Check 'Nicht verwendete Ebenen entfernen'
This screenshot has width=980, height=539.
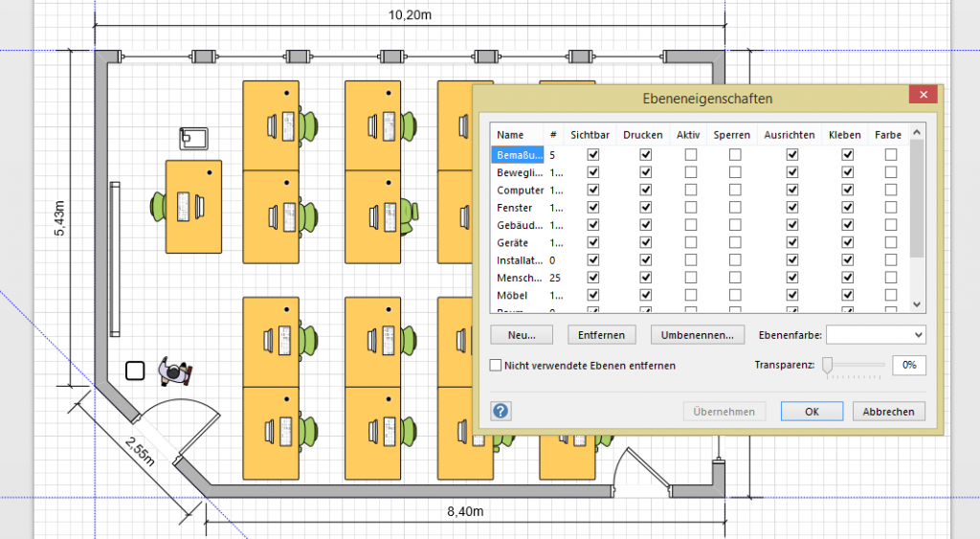tap(496, 366)
